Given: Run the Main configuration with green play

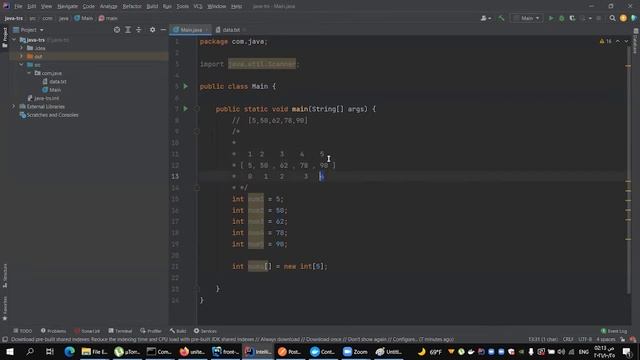Looking at the screenshot, I should coord(551,18).
